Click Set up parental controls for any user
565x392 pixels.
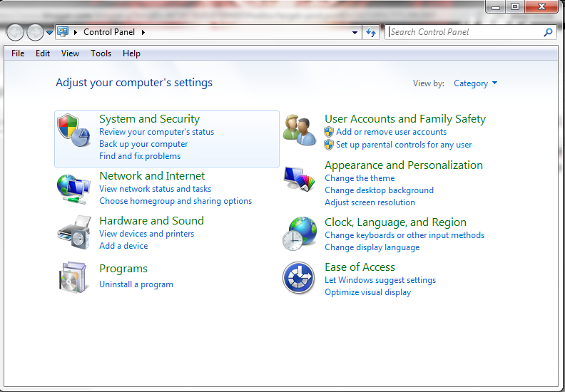point(404,145)
